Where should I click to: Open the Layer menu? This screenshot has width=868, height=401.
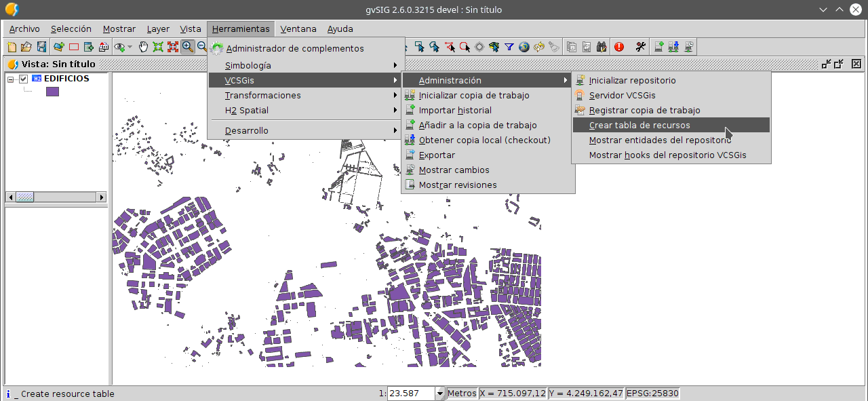coord(158,28)
